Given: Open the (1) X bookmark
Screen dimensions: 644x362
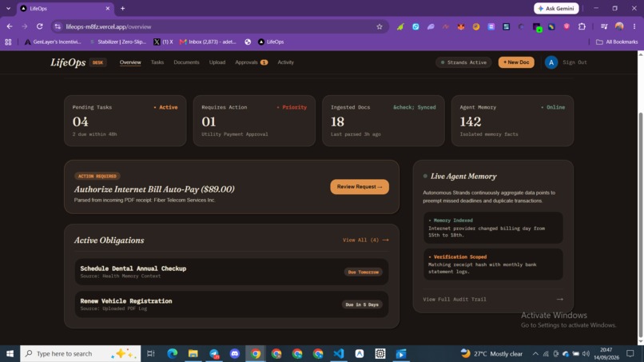Looking at the screenshot, I should point(163,42).
